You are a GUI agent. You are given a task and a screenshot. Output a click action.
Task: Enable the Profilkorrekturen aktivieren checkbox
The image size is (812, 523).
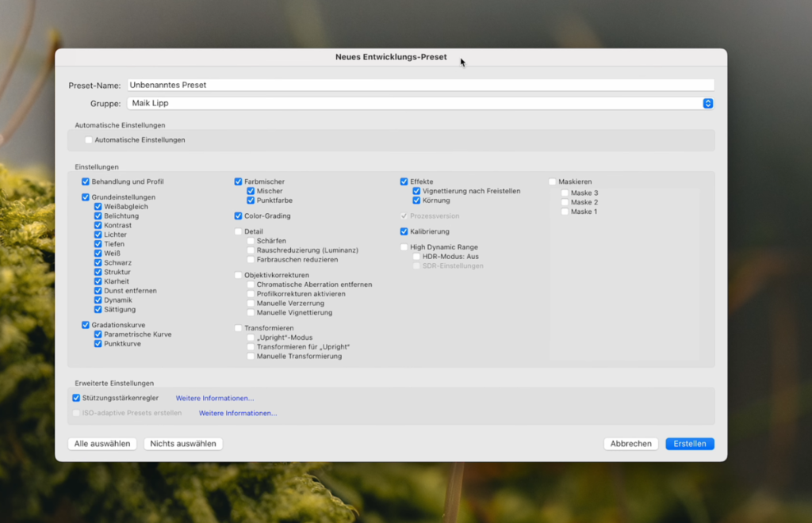coord(251,294)
